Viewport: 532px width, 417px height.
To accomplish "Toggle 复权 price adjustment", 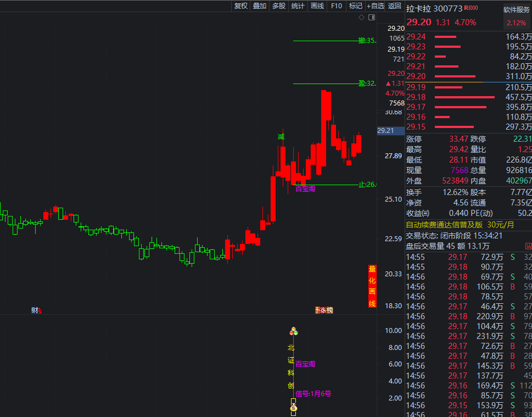I will (241, 6).
